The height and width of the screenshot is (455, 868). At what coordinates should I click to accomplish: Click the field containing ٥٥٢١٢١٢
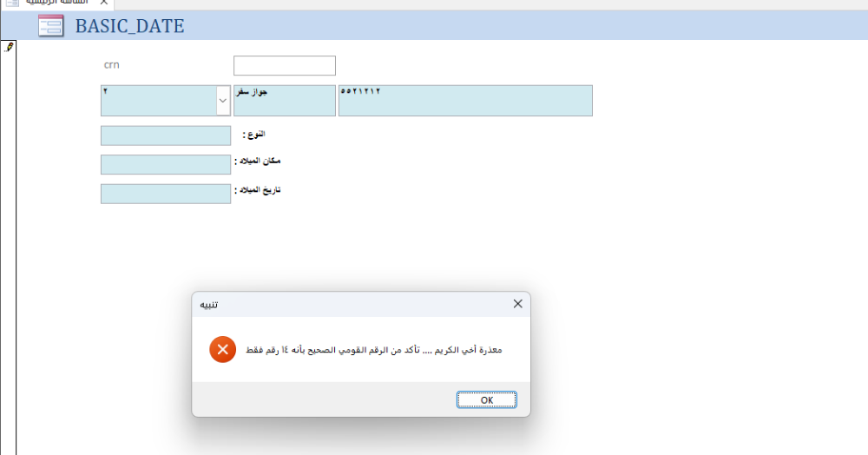tap(465, 101)
